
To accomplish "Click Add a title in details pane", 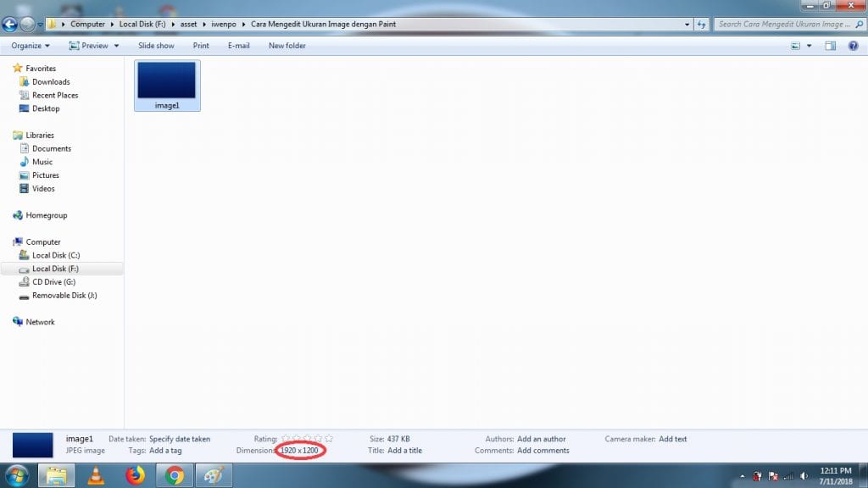I will pyautogui.click(x=404, y=451).
